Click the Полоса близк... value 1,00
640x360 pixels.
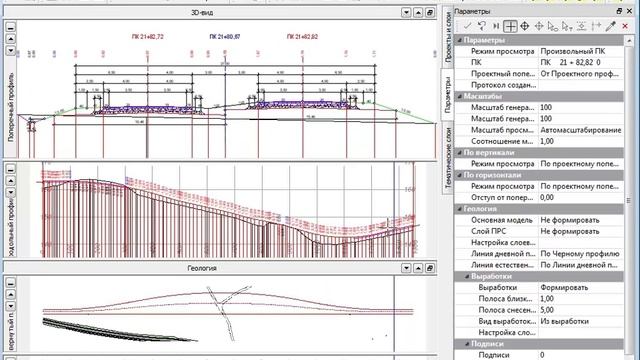point(581,299)
